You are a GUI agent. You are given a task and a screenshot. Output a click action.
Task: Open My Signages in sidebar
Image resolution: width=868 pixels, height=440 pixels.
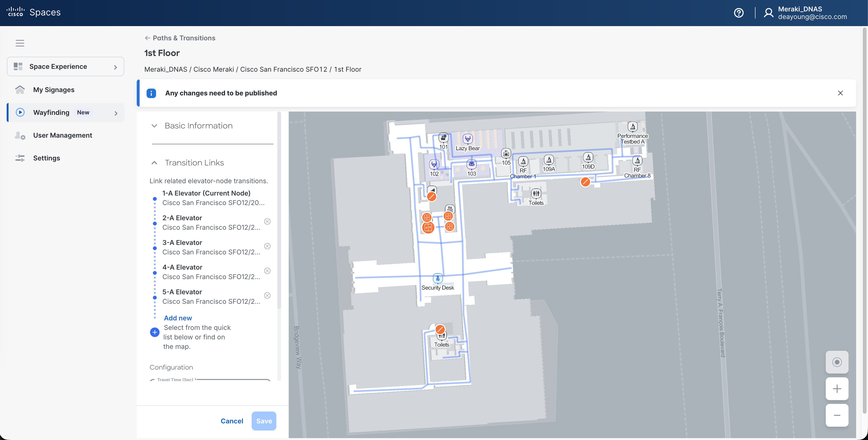pyautogui.click(x=54, y=90)
